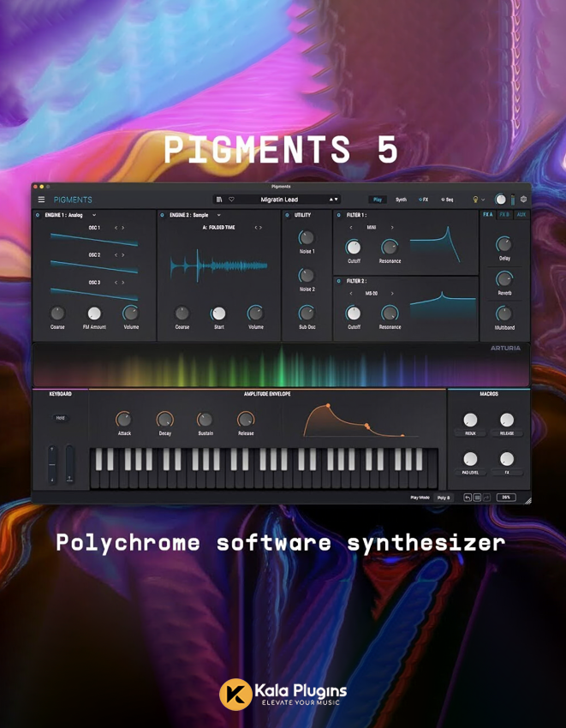The image size is (566, 728).
Task: Favorite the preset with the heart icon
Action: point(231,200)
